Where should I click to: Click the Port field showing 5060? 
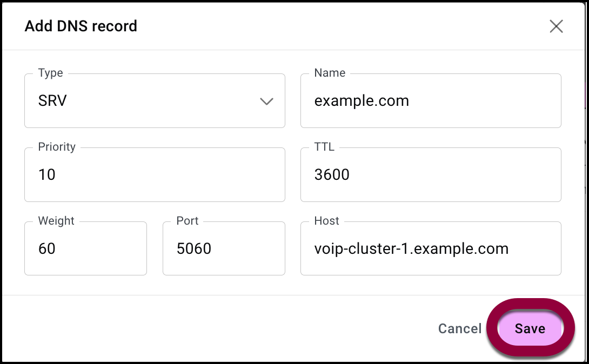pos(223,248)
